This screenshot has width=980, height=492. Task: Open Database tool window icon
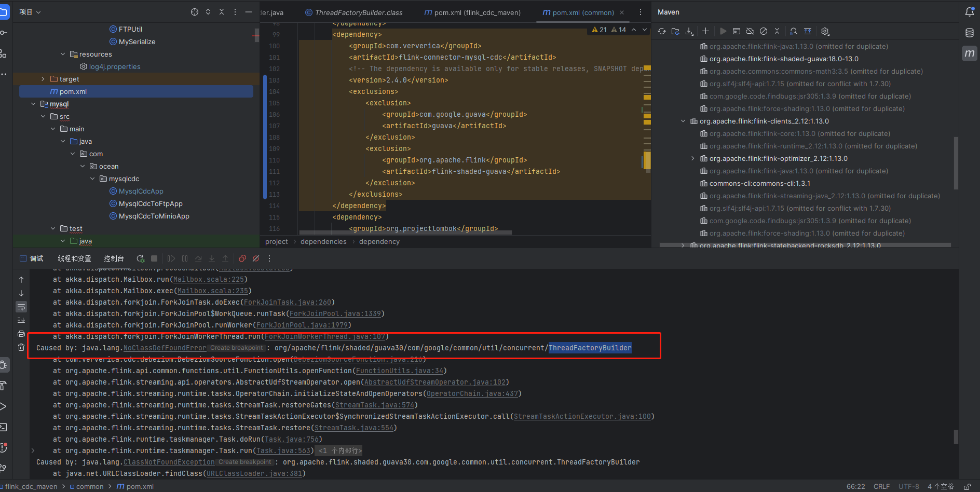[x=970, y=33]
